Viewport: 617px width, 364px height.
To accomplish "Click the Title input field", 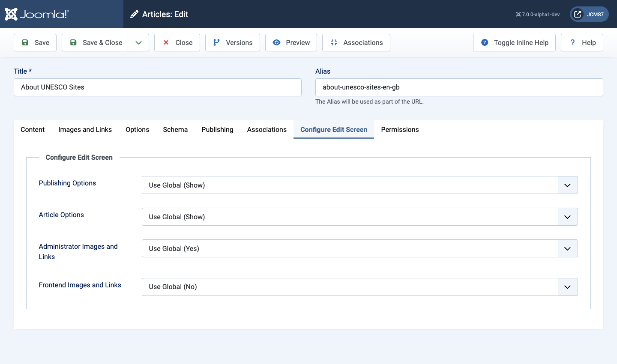I will (x=158, y=87).
